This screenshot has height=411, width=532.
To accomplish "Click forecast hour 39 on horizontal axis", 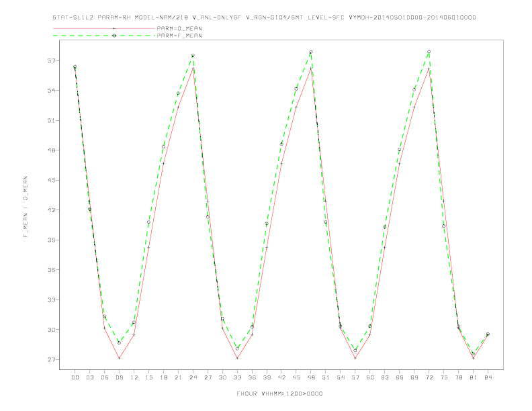I will (267, 377).
